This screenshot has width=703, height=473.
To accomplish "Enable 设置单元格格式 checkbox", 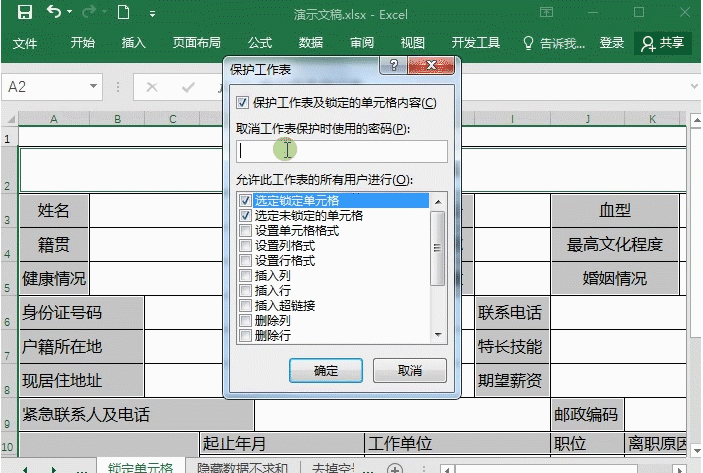I will pos(245,231).
